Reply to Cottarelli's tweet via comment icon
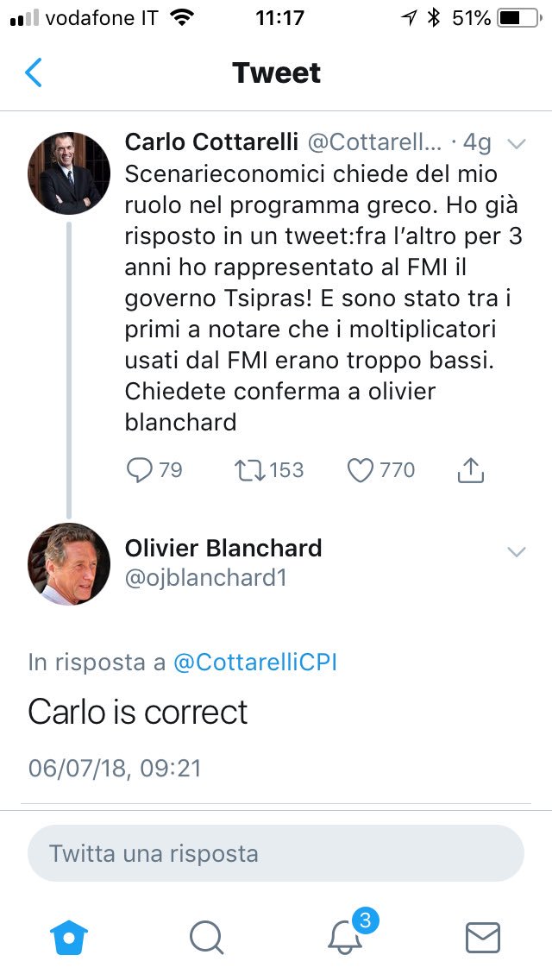552x980 pixels. point(139,469)
